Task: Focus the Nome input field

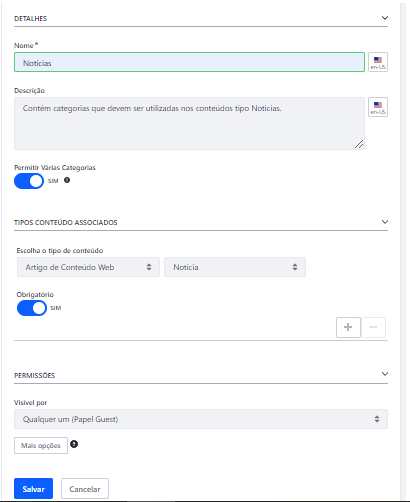Action: [189, 62]
